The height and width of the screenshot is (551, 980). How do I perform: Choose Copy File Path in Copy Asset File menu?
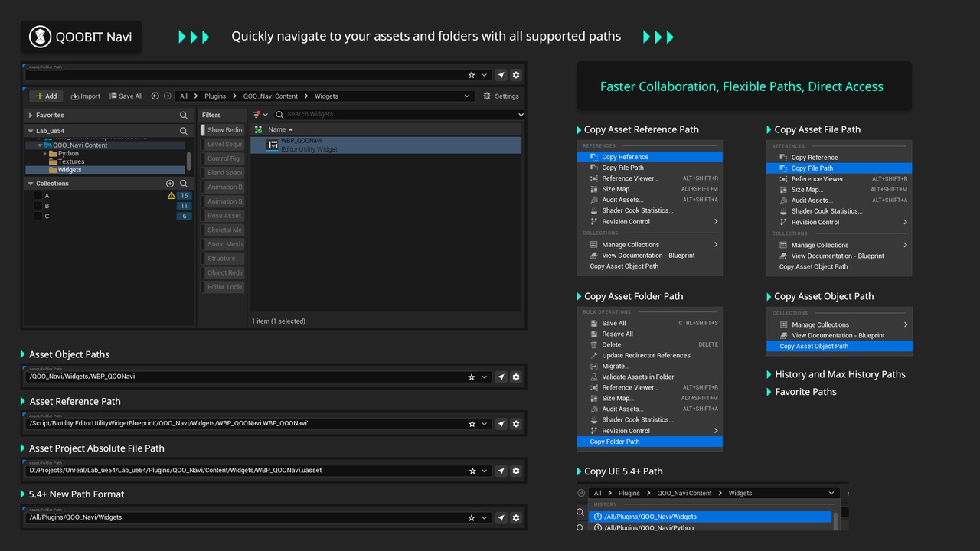[x=838, y=168]
